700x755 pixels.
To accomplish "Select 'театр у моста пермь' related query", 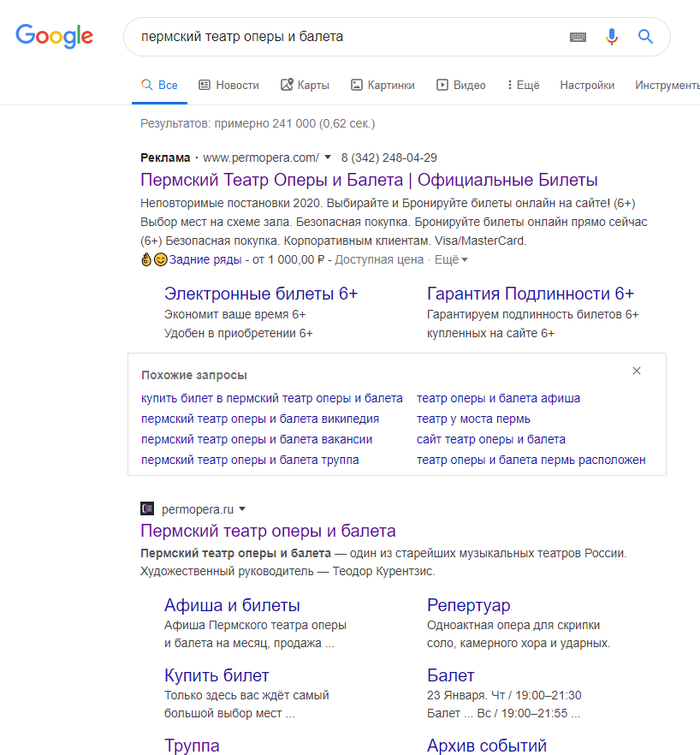I will pos(473,419).
